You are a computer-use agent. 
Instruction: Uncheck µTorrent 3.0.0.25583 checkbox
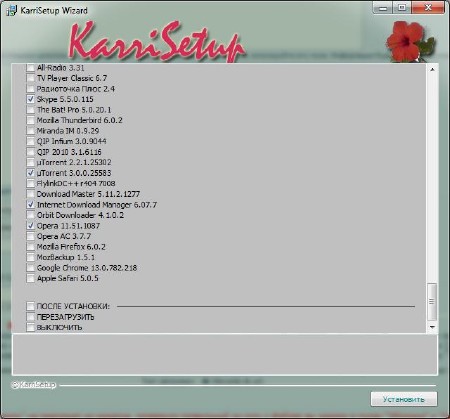pos(30,173)
